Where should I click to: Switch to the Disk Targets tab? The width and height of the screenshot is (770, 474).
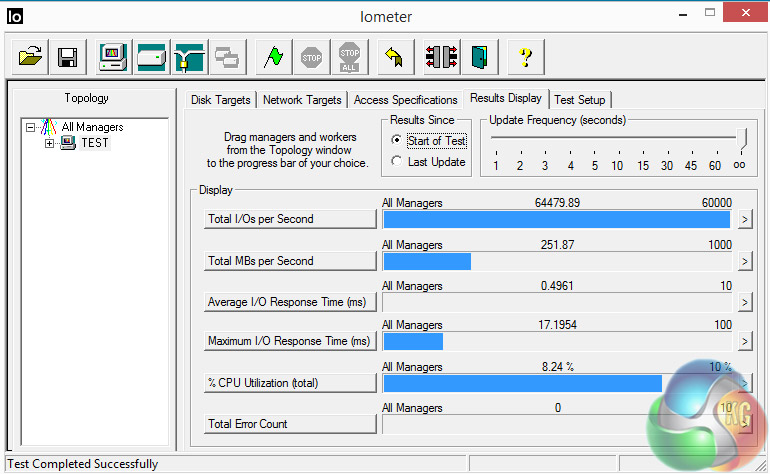click(x=221, y=100)
